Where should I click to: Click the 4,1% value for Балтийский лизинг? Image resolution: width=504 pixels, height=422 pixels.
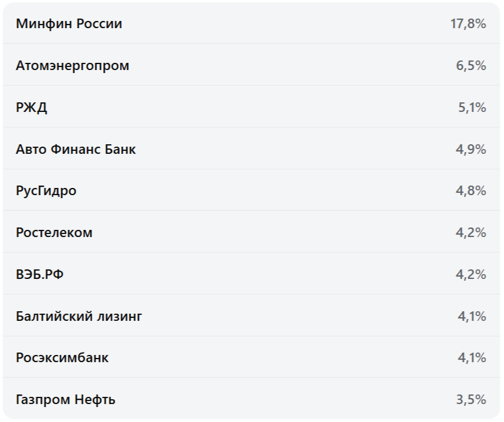click(x=471, y=316)
